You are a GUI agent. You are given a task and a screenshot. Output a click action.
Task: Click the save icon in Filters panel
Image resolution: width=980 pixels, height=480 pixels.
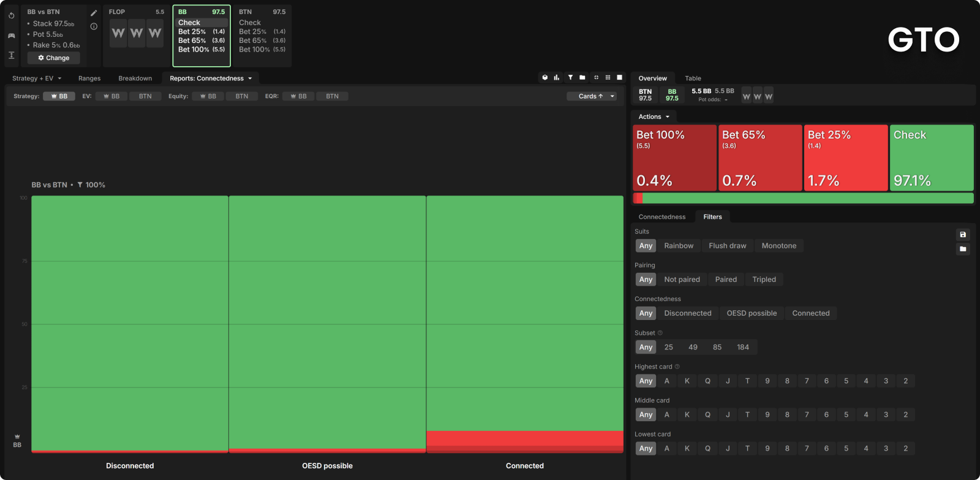coord(963,235)
